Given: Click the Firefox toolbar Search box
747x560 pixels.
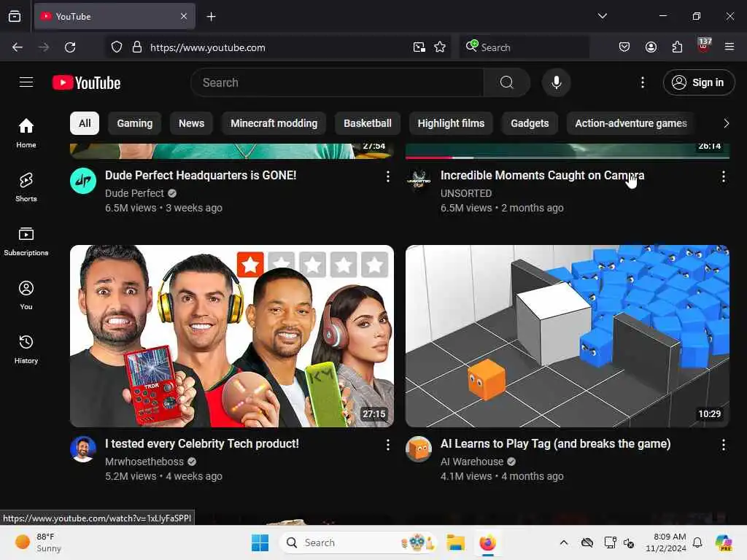Looking at the screenshot, I should [524, 47].
